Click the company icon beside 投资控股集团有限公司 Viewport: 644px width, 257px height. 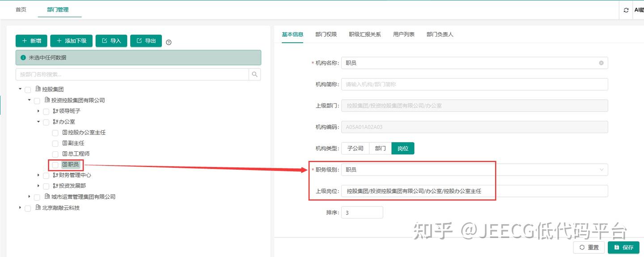[x=47, y=100]
